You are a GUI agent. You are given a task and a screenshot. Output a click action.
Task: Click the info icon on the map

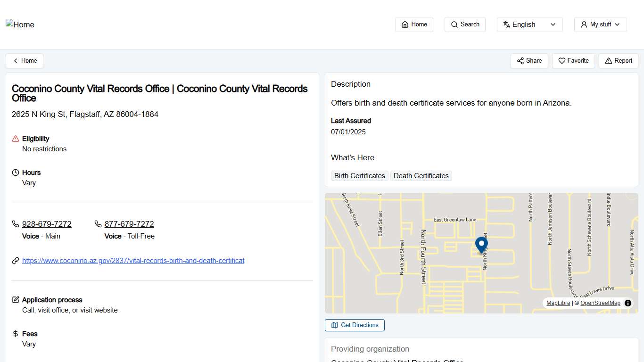pos(627,303)
